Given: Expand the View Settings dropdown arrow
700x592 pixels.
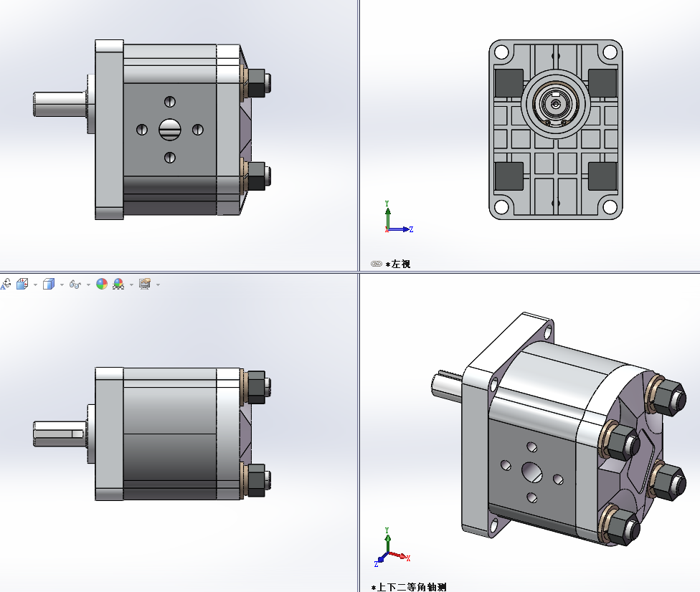Looking at the screenshot, I should 158,285.
